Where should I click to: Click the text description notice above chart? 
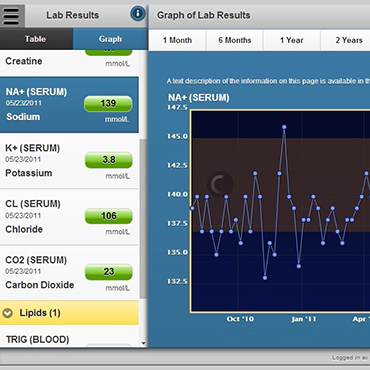(x=268, y=81)
